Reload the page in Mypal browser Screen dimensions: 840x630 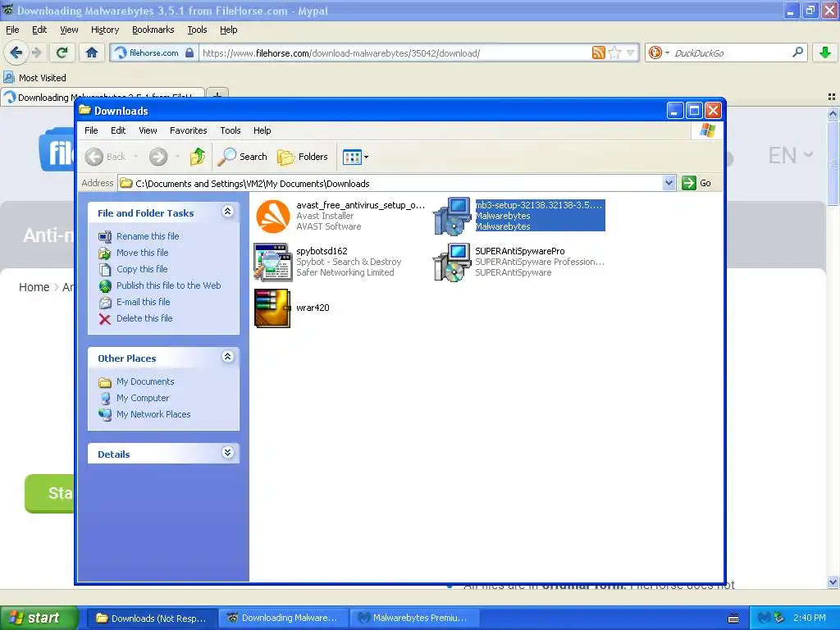tap(62, 52)
